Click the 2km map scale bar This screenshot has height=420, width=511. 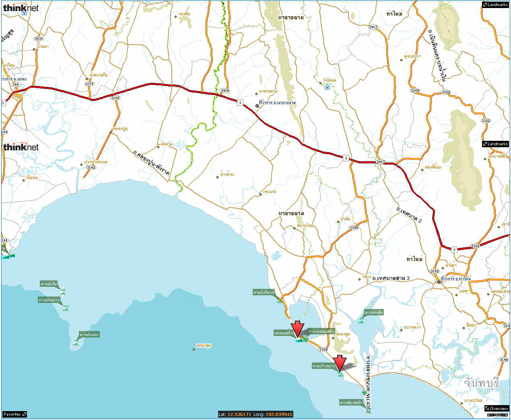[497, 415]
